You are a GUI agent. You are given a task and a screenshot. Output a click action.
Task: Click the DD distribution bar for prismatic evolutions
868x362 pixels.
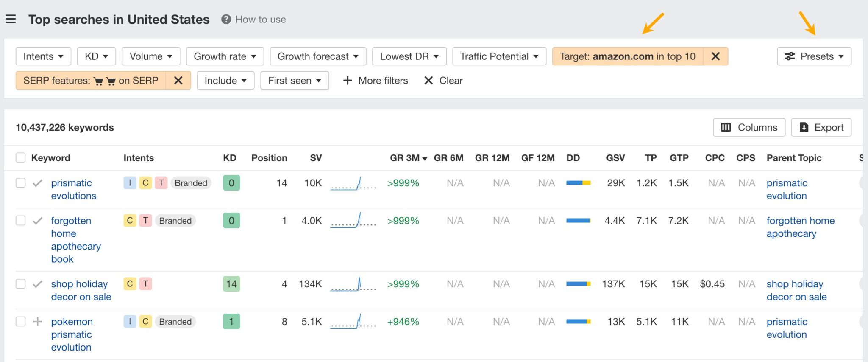click(x=578, y=183)
